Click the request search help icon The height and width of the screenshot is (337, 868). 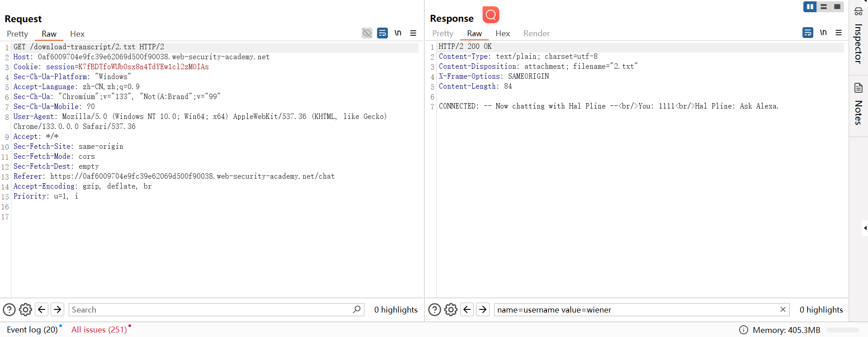[x=9, y=309]
